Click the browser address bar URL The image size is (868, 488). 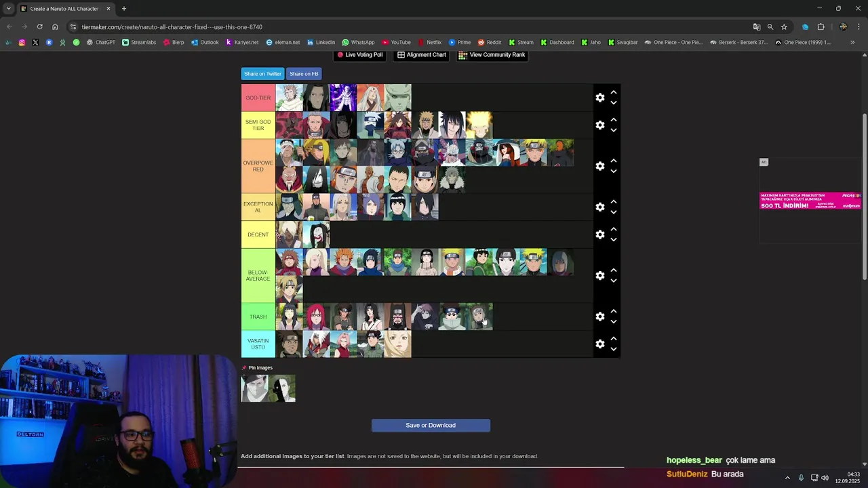click(x=172, y=27)
